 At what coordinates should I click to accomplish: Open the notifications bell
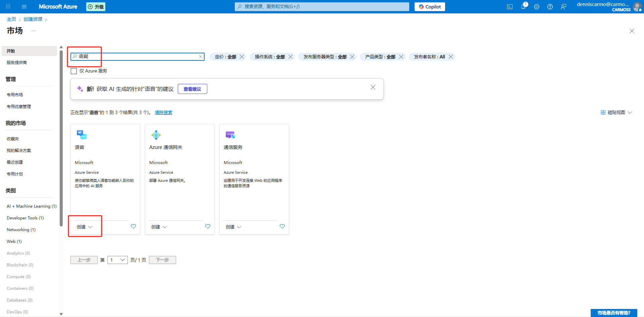(523, 7)
